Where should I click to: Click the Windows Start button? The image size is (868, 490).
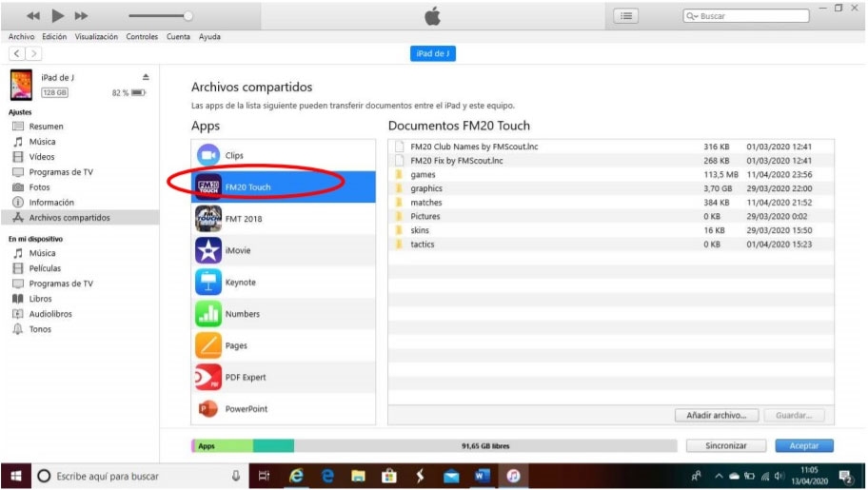point(16,476)
